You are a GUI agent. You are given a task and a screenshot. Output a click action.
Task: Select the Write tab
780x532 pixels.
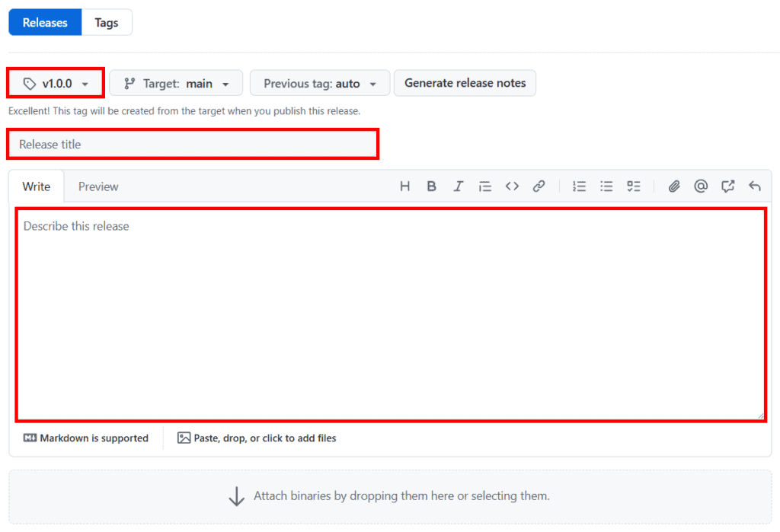(37, 186)
